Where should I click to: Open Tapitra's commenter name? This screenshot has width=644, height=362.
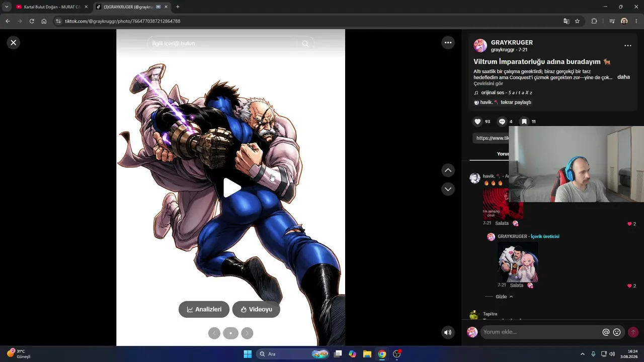490,314
